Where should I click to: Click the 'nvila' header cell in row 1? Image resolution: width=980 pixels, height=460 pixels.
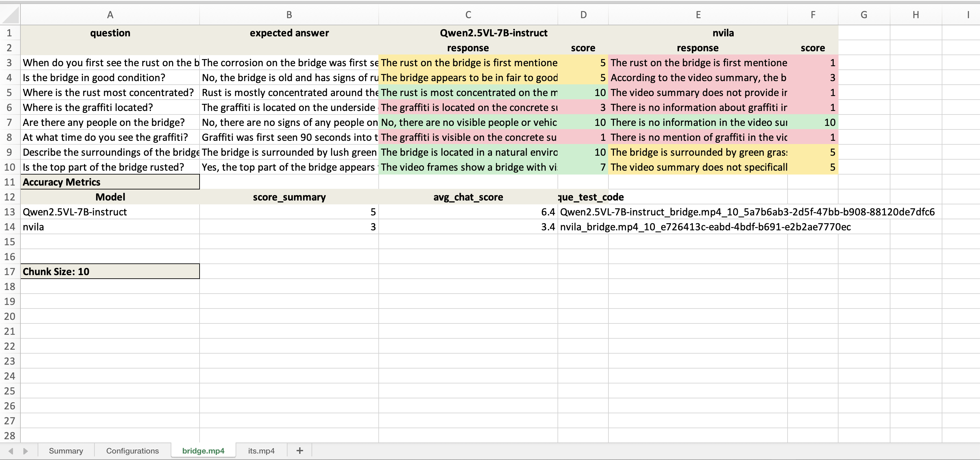[x=723, y=33]
